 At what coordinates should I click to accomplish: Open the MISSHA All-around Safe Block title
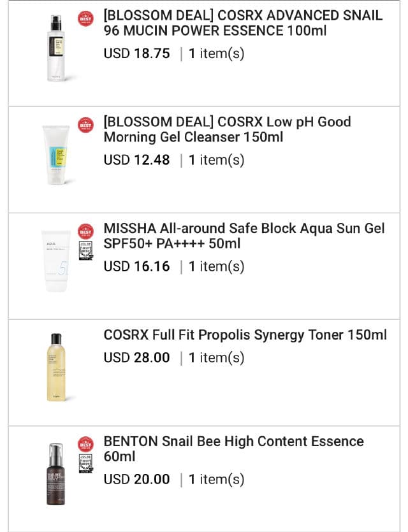(244, 236)
